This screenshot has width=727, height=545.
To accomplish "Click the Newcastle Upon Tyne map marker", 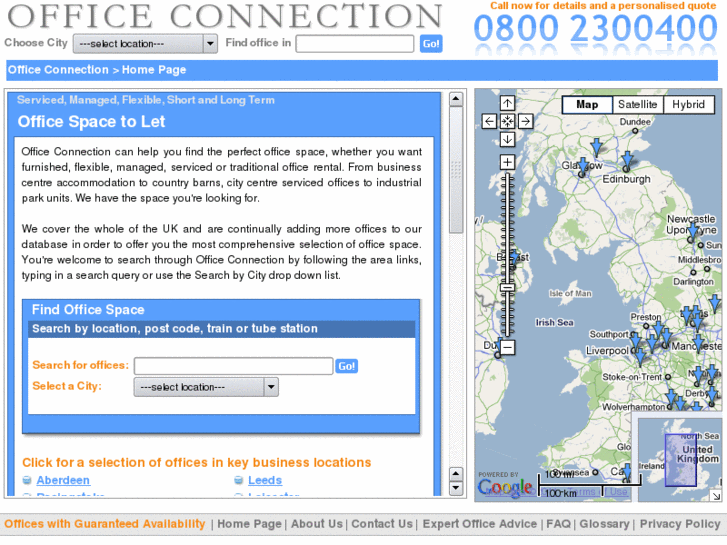I will [692, 231].
